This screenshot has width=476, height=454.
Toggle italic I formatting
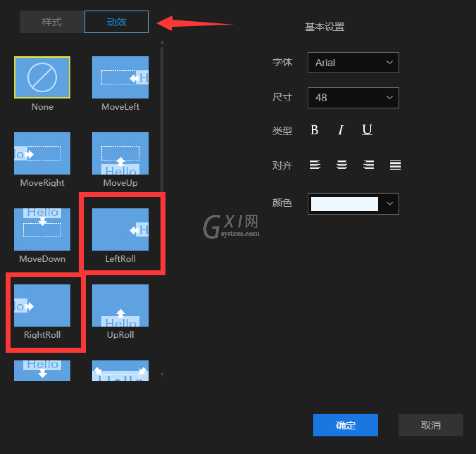pyautogui.click(x=341, y=130)
